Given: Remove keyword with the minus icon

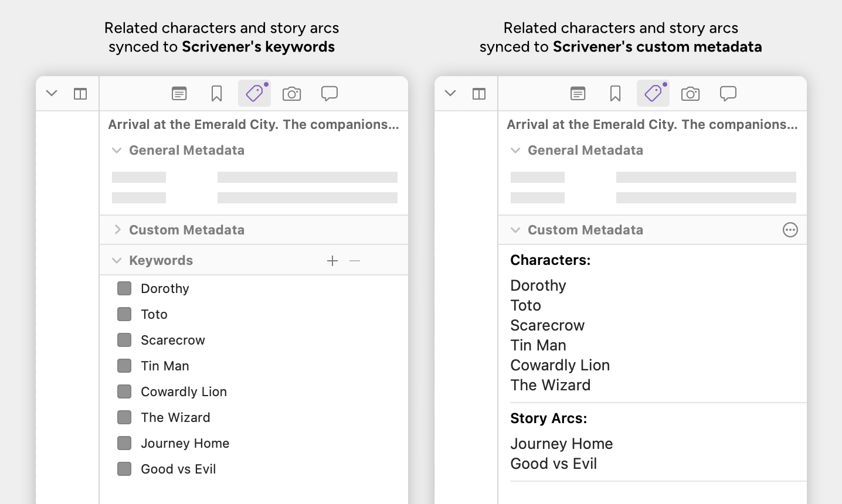Looking at the screenshot, I should coord(355,261).
